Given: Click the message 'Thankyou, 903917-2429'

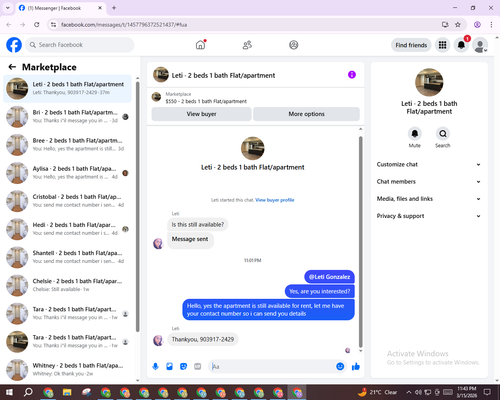Looking at the screenshot, I should (203, 339).
